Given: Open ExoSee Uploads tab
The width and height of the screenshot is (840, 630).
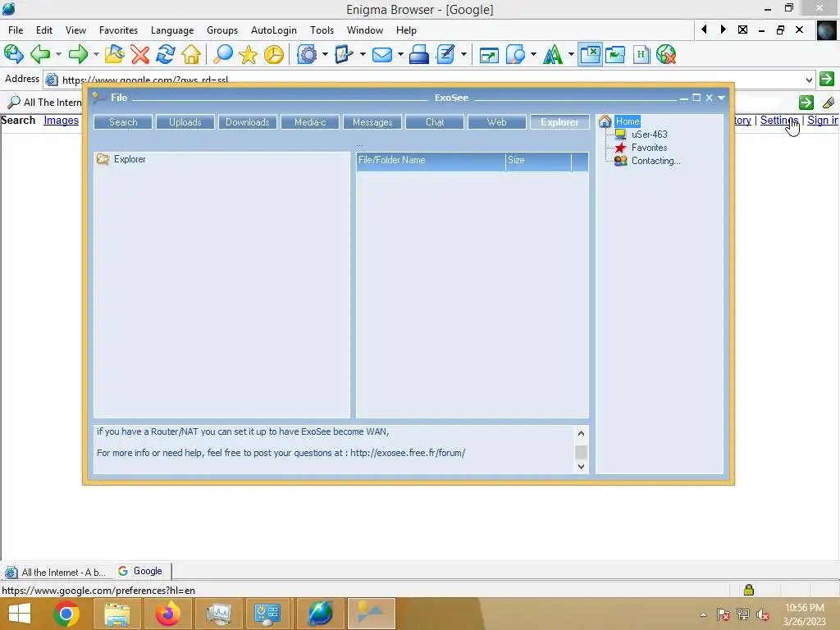Looking at the screenshot, I should [x=185, y=122].
